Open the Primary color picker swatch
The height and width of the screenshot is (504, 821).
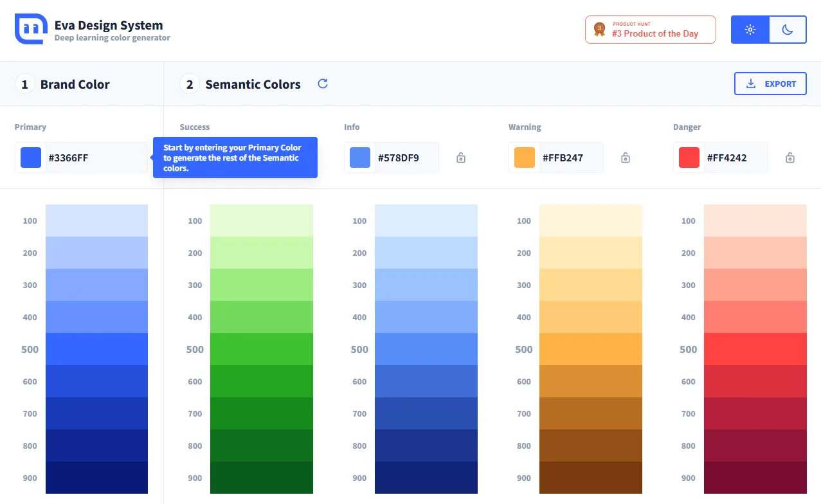[31, 157]
